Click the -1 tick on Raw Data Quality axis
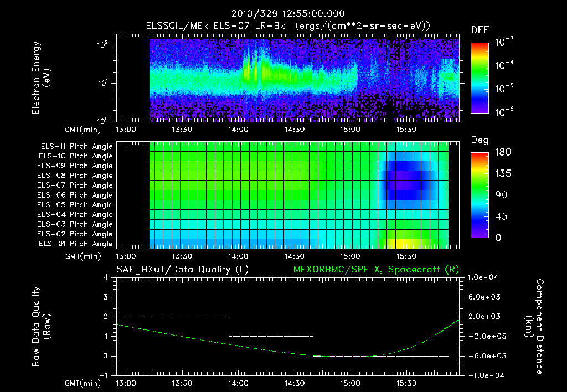 [104, 375]
